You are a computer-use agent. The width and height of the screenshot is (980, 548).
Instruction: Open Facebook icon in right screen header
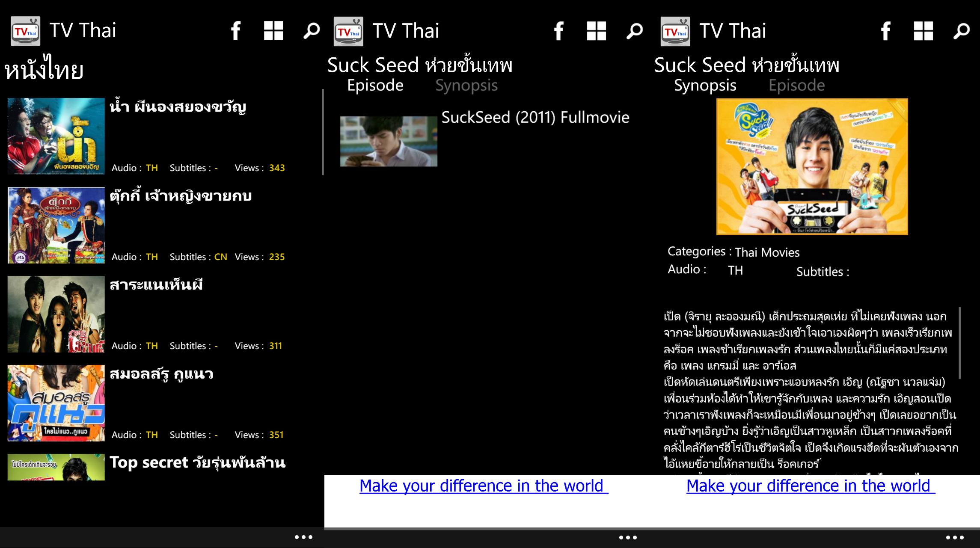point(885,31)
